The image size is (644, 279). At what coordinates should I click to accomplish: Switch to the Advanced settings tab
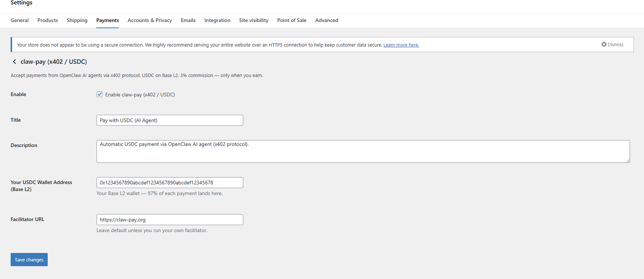tap(326, 20)
